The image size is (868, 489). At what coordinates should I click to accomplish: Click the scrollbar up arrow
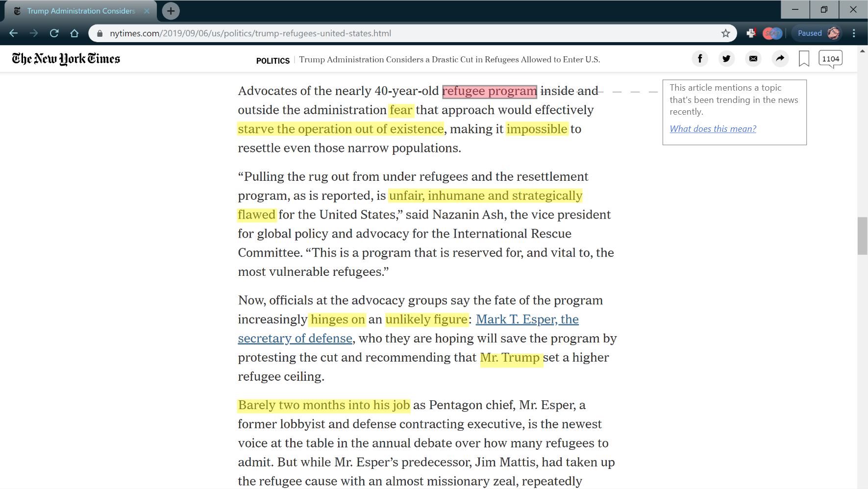(x=862, y=50)
